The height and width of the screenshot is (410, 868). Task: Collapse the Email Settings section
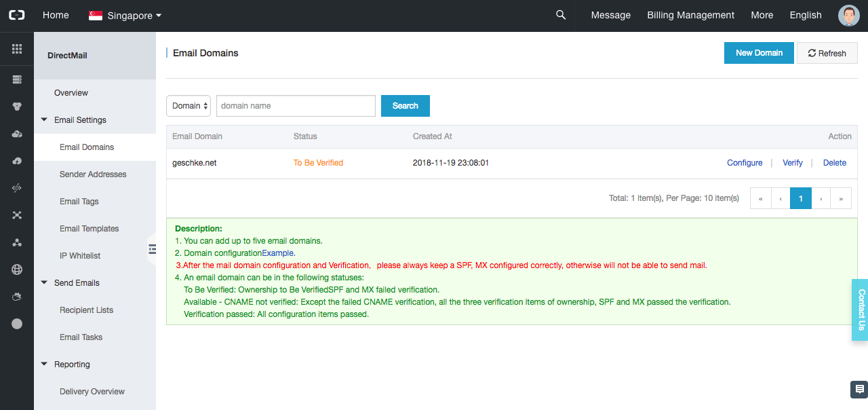pyautogui.click(x=45, y=120)
